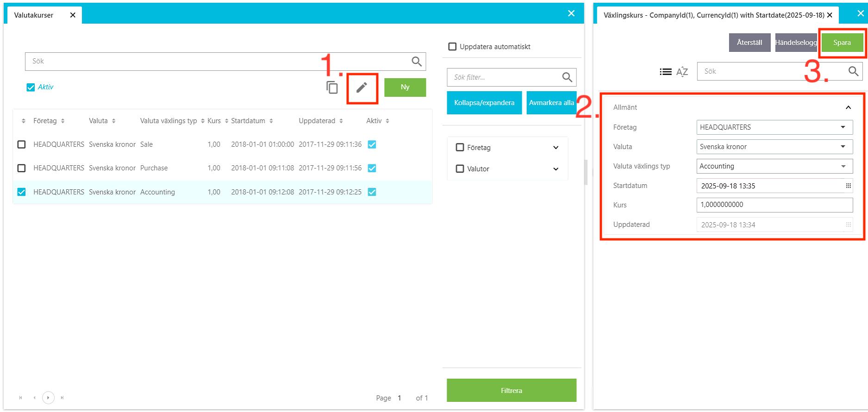Viewport: 868px width, 412px height.
Task: Expand the Företag filter group
Action: [556, 148]
